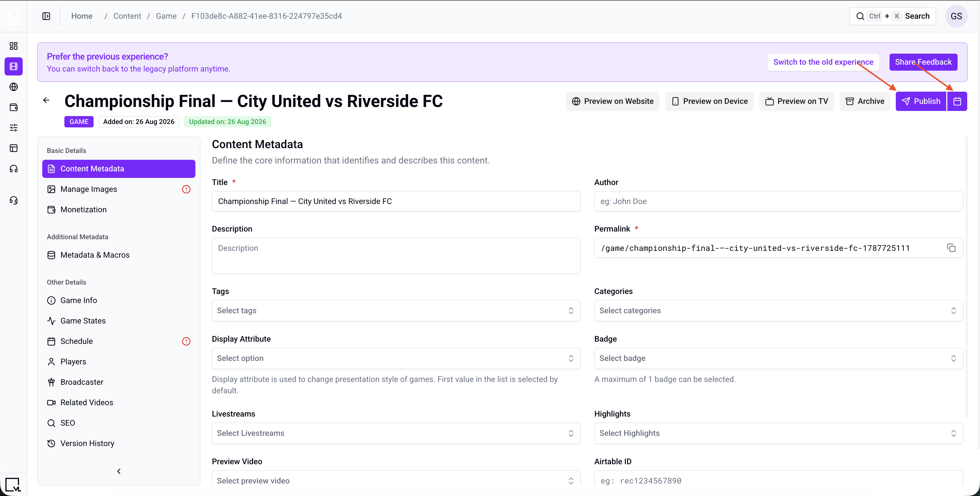Image resolution: width=980 pixels, height=496 pixels.
Task: Click the 'Added on: 26 Aug 2026' label
Action: pyautogui.click(x=138, y=122)
